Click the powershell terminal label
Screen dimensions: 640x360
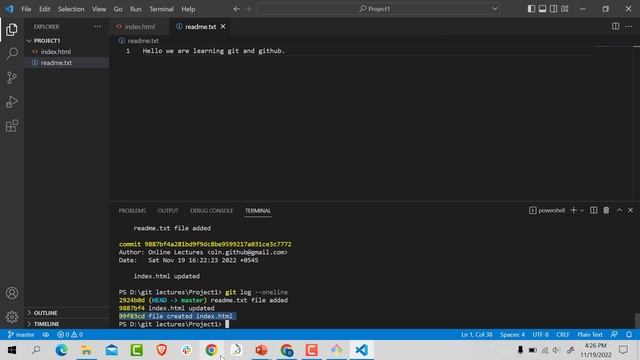click(547, 211)
